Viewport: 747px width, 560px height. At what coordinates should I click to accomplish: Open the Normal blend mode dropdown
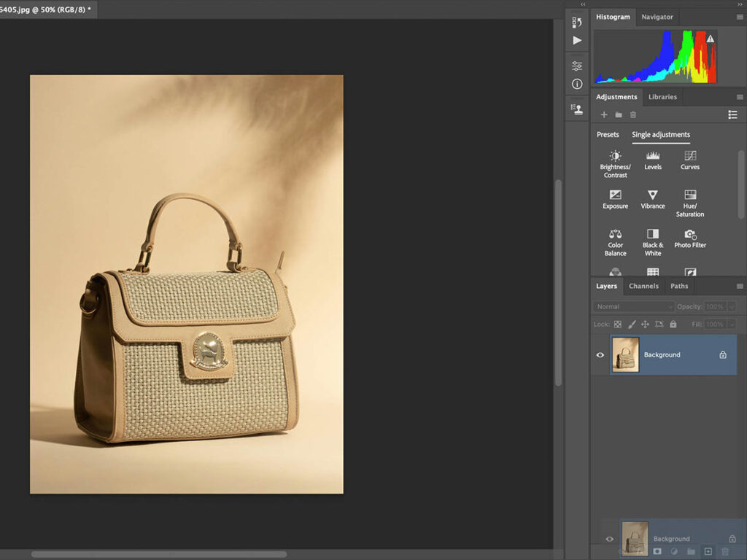(634, 307)
